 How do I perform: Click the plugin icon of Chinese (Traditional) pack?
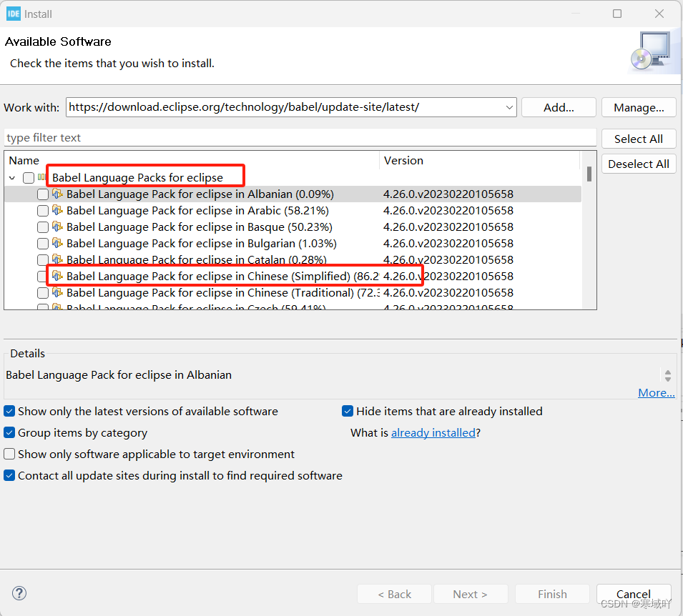pos(57,292)
